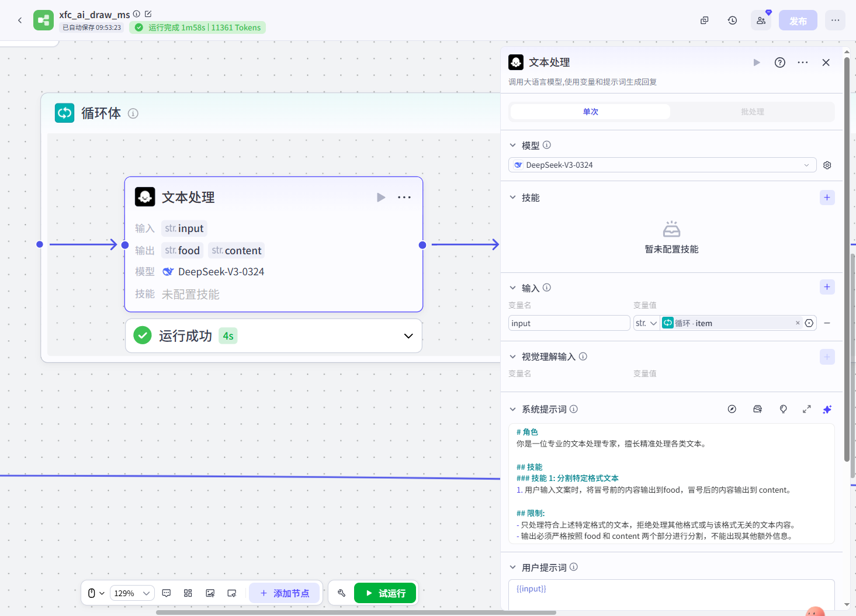Click info icon beside 模型 label
The width and height of the screenshot is (856, 616).
[x=547, y=145]
